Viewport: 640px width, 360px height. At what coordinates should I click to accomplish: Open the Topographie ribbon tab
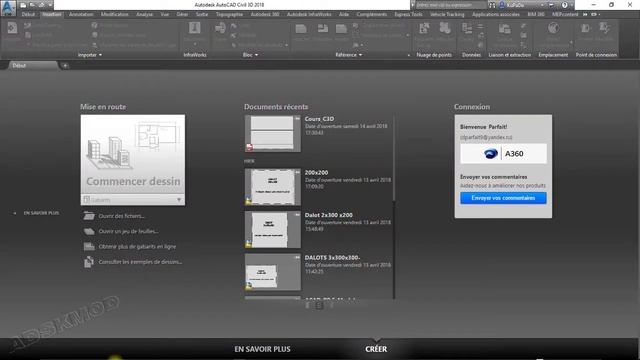pyautogui.click(x=229, y=14)
